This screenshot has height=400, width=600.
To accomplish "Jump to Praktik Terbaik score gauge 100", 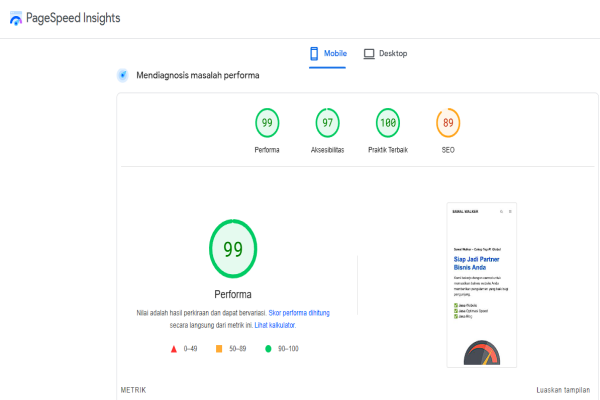I will [x=388, y=123].
